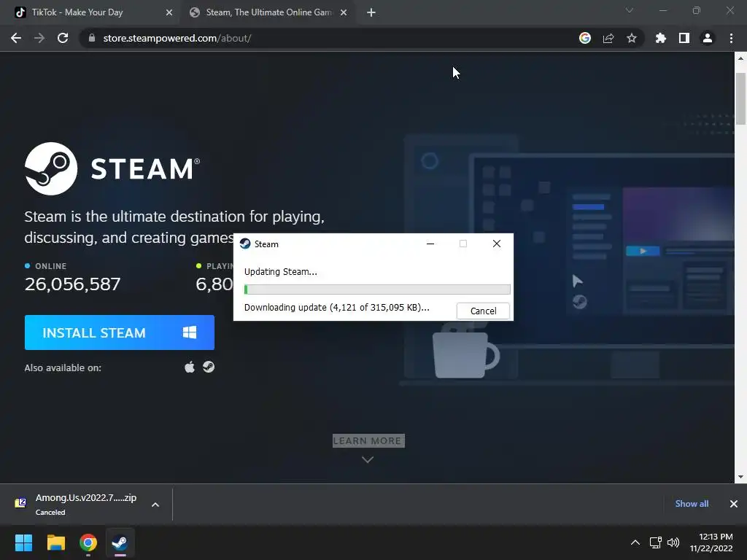The image size is (747, 560).
Task: Click the page scrollbar thumb
Action: click(740, 98)
